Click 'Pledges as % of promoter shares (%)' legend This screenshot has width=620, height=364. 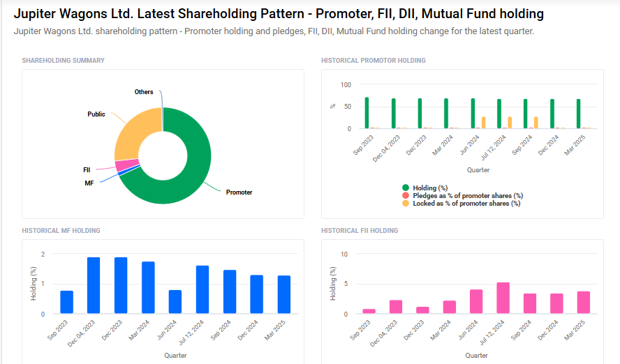[468, 195]
